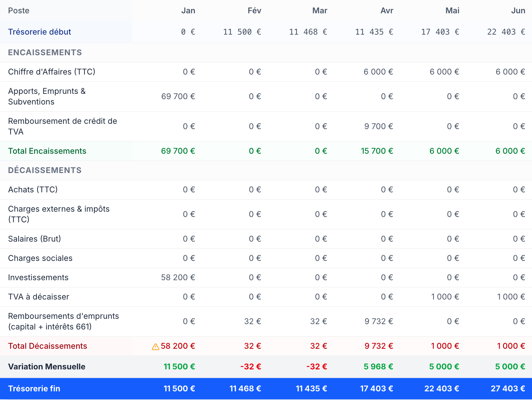Click the 58 200 € Total Décaissements cell
The height and width of the screenshot is (400, 532).
(x=178, y=346)
